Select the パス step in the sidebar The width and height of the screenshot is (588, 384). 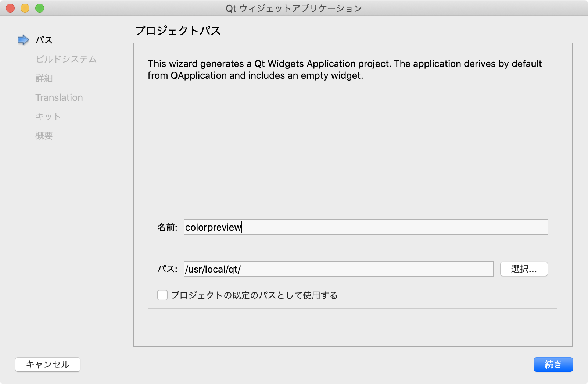pos(44,40)
